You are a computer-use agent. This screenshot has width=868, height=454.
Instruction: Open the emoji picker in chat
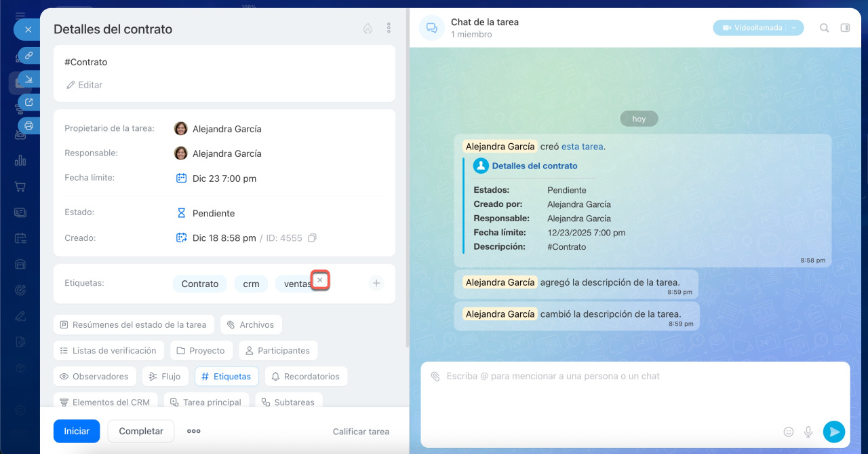point(789,432)
